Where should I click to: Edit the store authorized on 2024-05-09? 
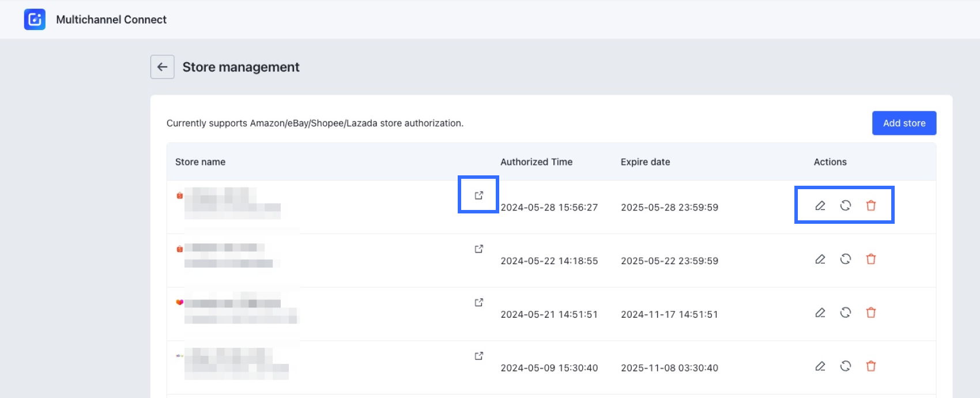point(820,367)
